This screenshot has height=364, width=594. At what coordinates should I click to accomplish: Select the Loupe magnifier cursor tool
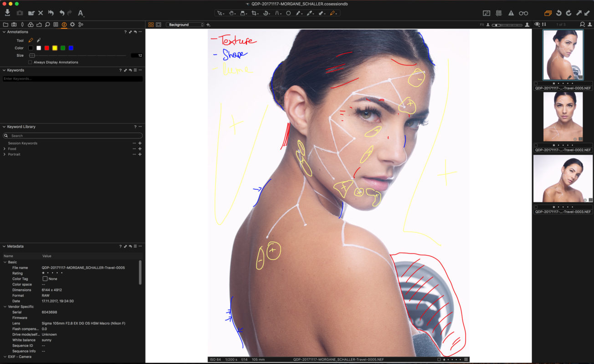(243, 13)
